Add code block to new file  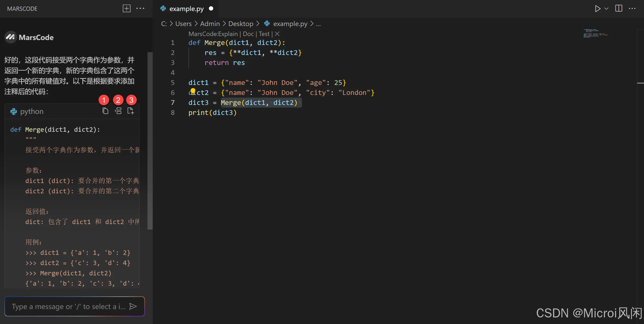(x=131, y=111)
